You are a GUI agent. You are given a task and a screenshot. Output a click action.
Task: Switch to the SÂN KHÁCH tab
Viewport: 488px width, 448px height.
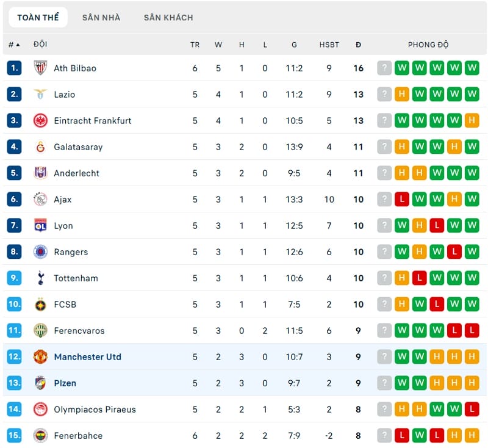pyautogui.click(x=168, y=18)
